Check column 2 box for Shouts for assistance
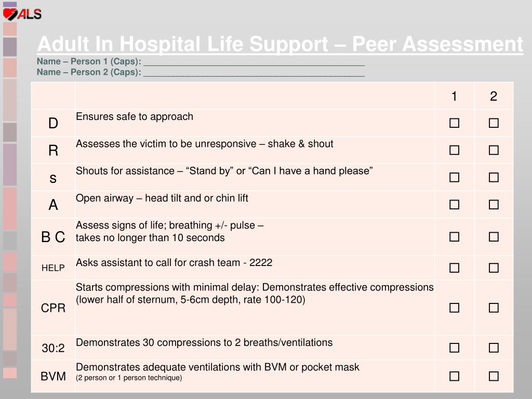Screen dimensions: 532x399 [494, 178]
